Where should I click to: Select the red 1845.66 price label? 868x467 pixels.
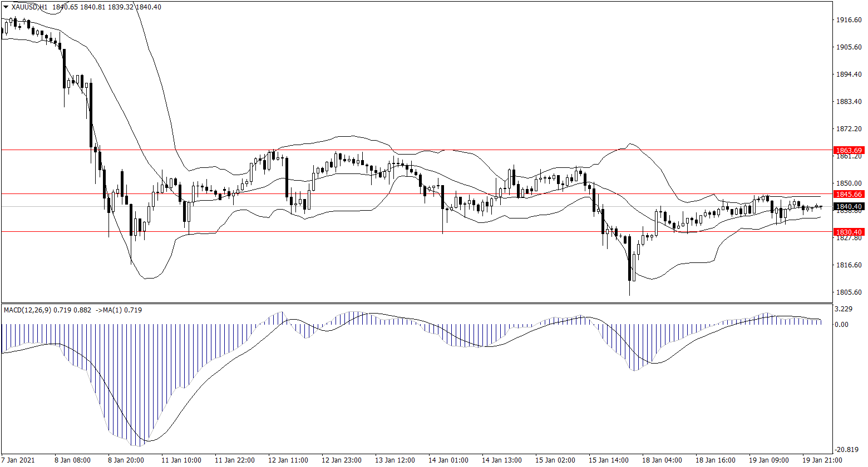(x=849, y=194)
